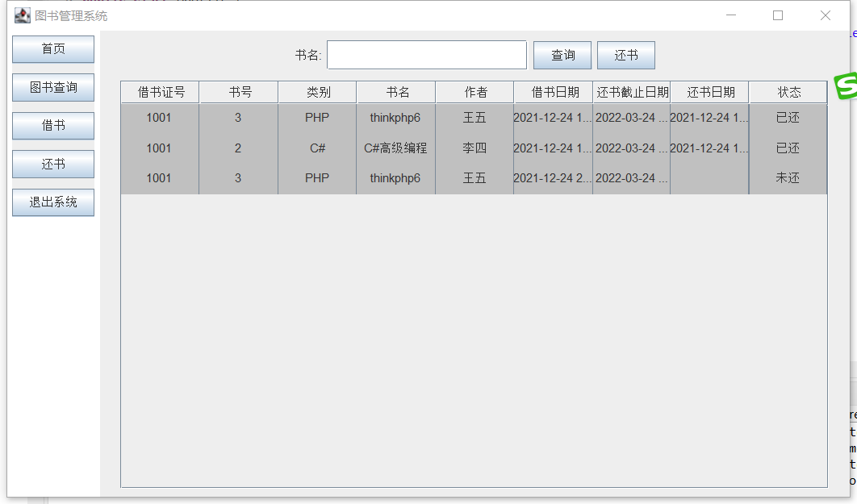Open the 首页 (Home) page
857x504 pixels.
(x=52, y=49)
